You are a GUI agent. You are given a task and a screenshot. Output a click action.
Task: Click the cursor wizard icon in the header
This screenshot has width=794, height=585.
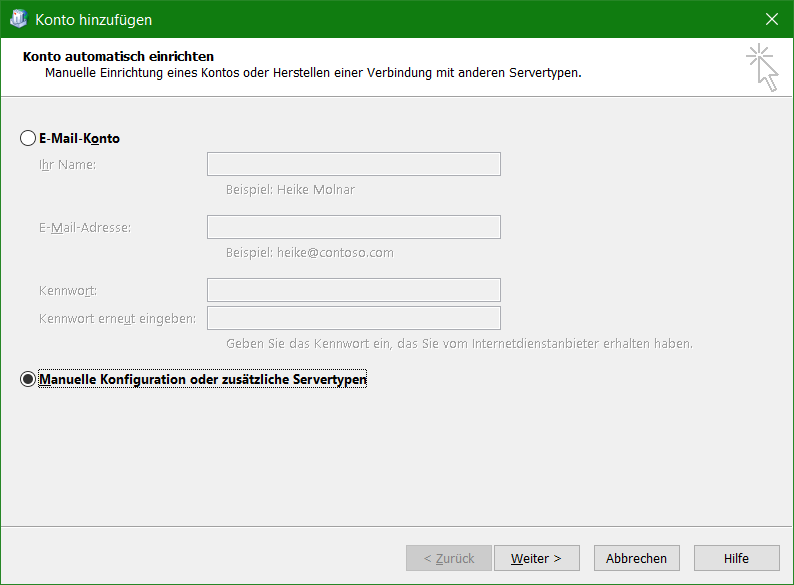(763, 67)
